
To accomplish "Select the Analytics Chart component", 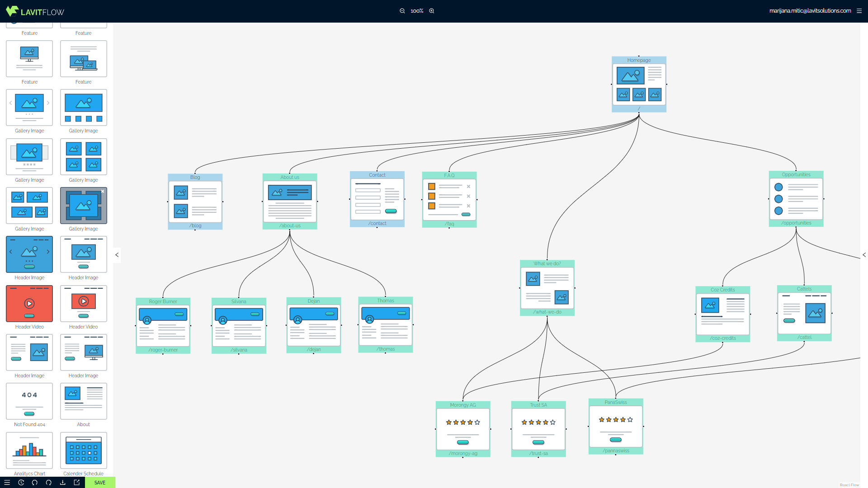I will click(29, 450).
